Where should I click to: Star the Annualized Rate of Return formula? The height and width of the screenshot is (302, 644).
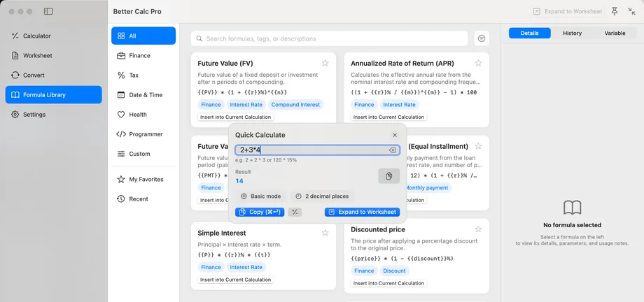[478, 63]
